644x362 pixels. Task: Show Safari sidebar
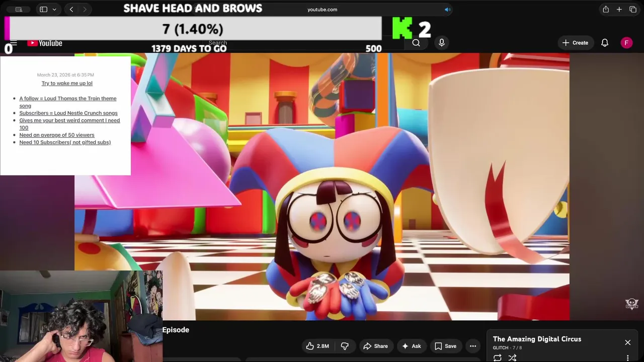pyautogui.click(x=43, y=10)
